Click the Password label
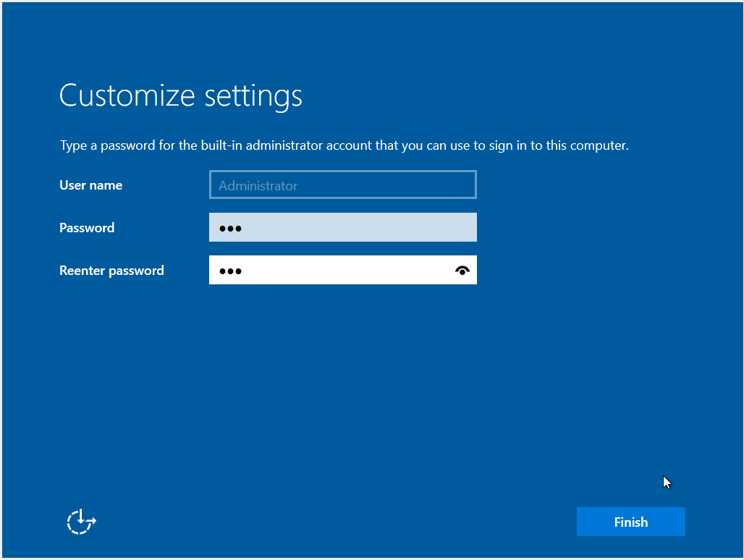The width and height of the screenshot is (744, 560). [86, 227]
